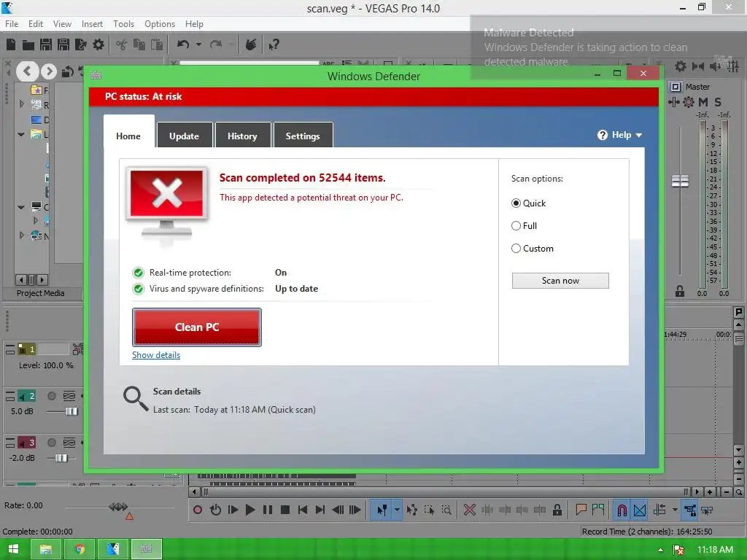The width and height of the screenshot is (747, 560).
Task: Step to the next frame
Action: point(355,510)
